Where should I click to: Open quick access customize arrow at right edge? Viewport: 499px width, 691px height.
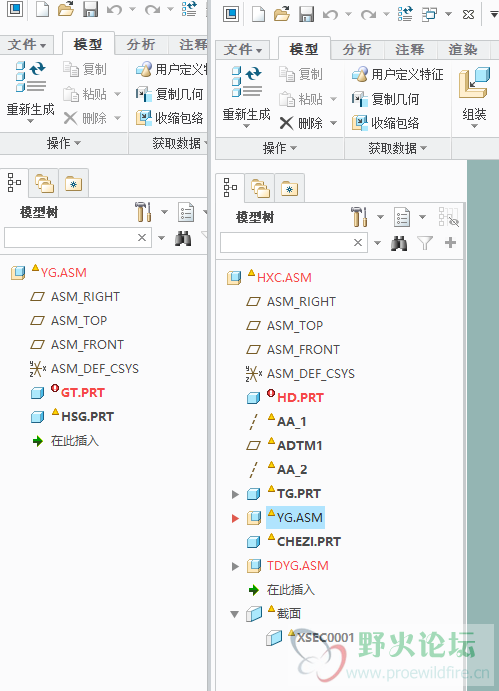tap(494, 15)
